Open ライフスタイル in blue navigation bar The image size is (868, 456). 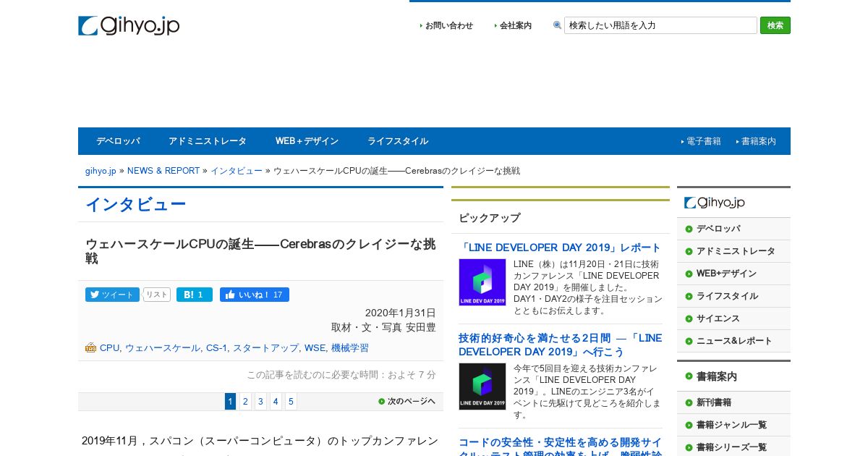(398, 141)
